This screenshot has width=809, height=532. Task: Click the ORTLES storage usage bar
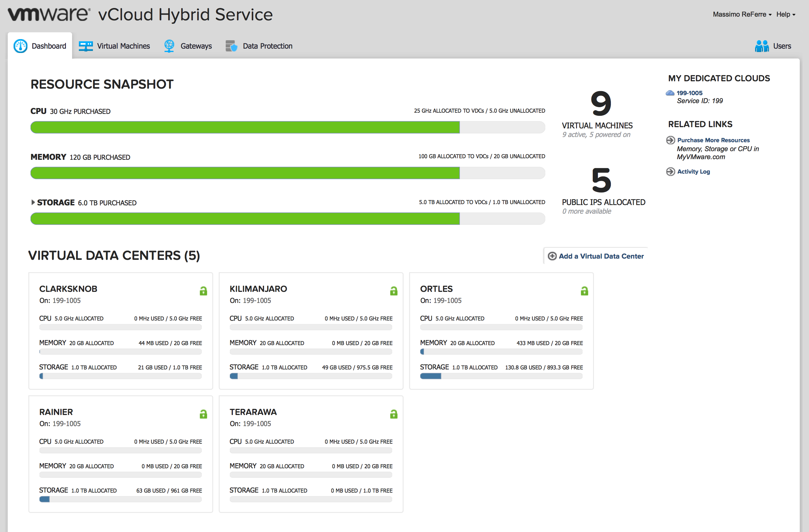501,376
